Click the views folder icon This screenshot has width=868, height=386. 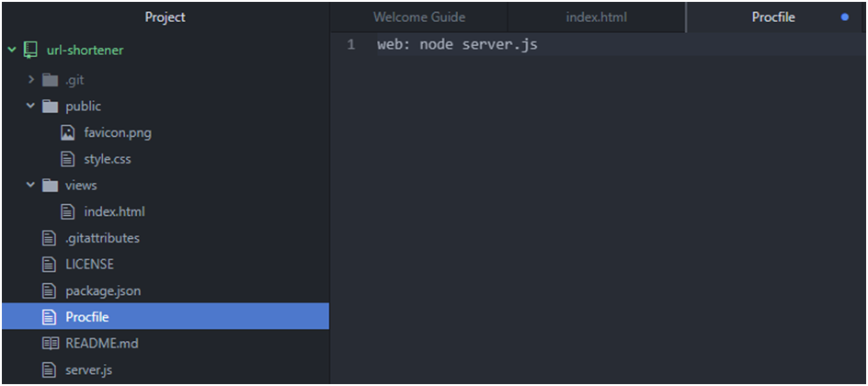click(x=51, y=186)
